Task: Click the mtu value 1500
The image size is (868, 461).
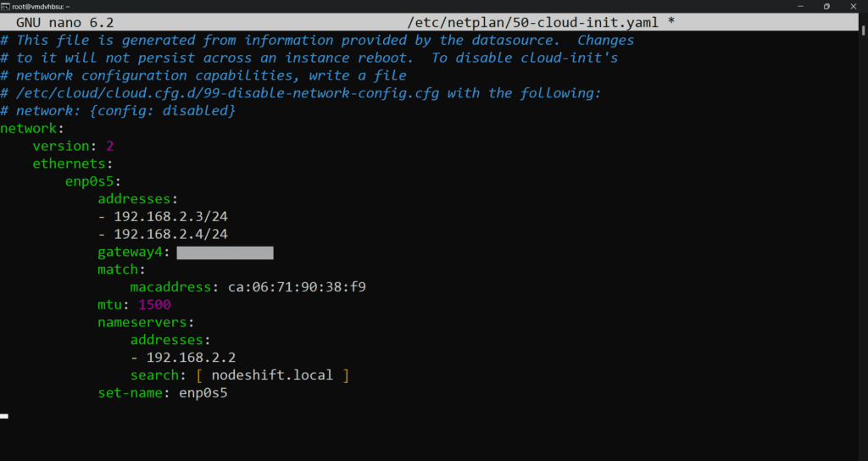Action: (154, 304)
